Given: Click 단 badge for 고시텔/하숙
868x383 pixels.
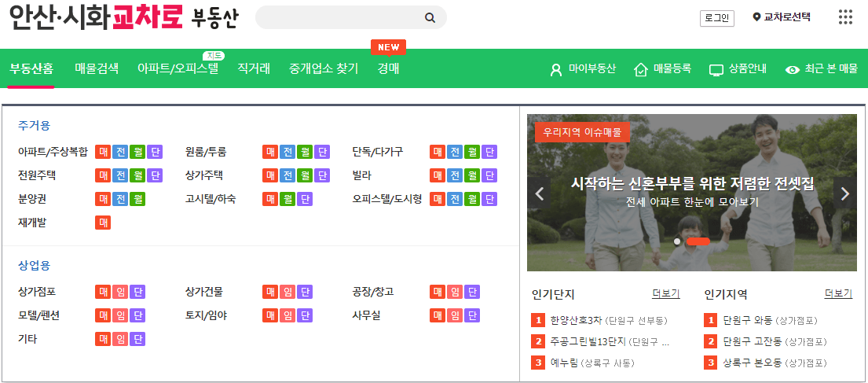Looking at the screenshot, I should point(305,199).
